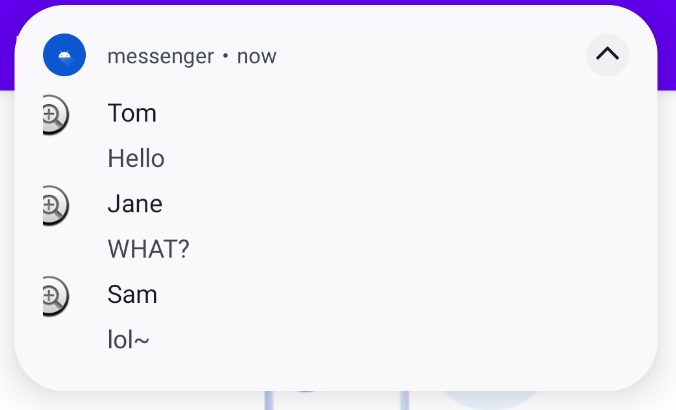Tap the small purple shape below the card
Image resolution: width=676 pixels, height=410 pixels.
pyautogui.click(x=305, y=391)
